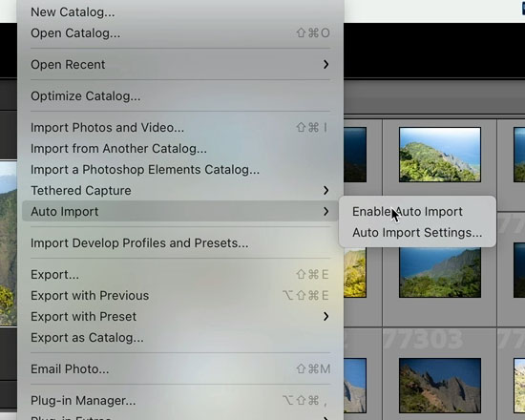Choose New Catalog... from the File menu
Viewport: 525px width, 420px height.
(73, 12)
